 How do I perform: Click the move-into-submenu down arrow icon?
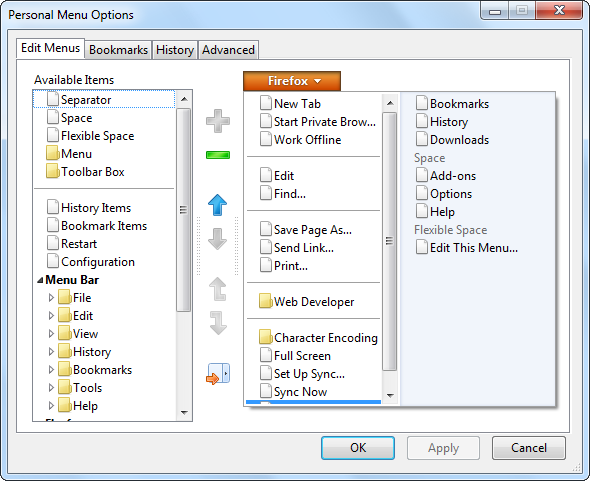(218, 323)
